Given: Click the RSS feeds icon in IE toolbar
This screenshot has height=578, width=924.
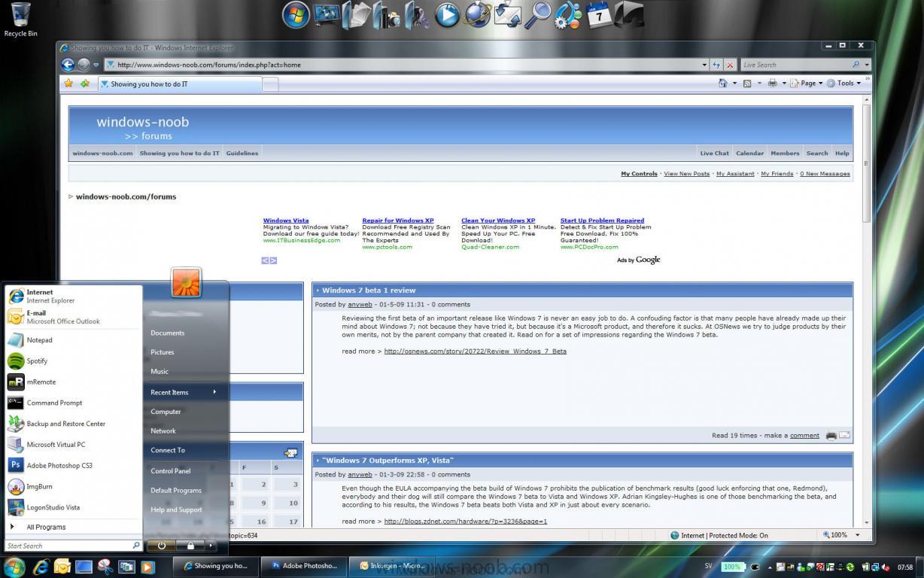Looking at the screenshot, I should coord(747,84).
